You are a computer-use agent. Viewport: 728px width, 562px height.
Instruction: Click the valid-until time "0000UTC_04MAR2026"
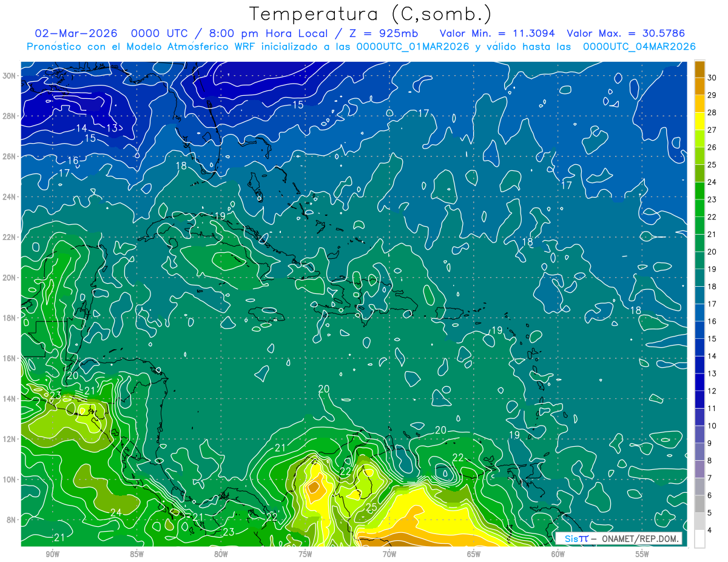(x=639, y=47)
